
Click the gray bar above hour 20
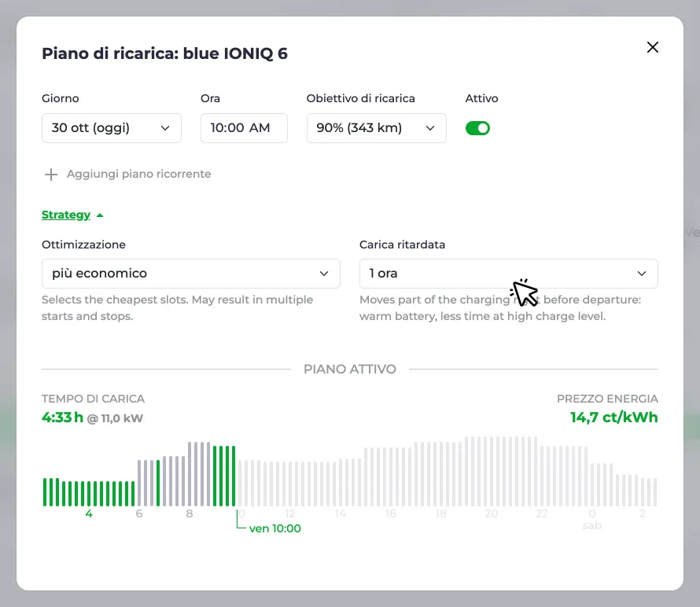492,471
